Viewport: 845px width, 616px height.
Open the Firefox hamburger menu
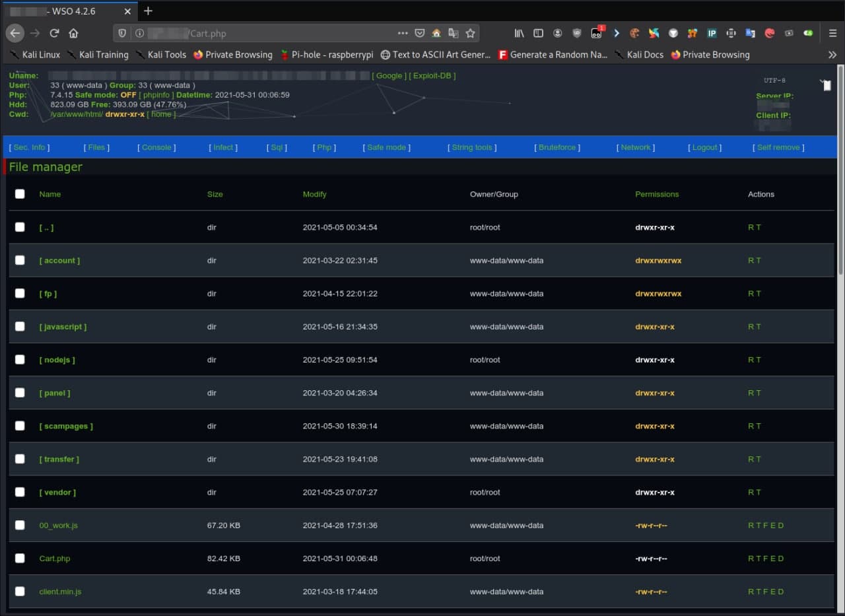pyautogui.click(x=832, y=33)
